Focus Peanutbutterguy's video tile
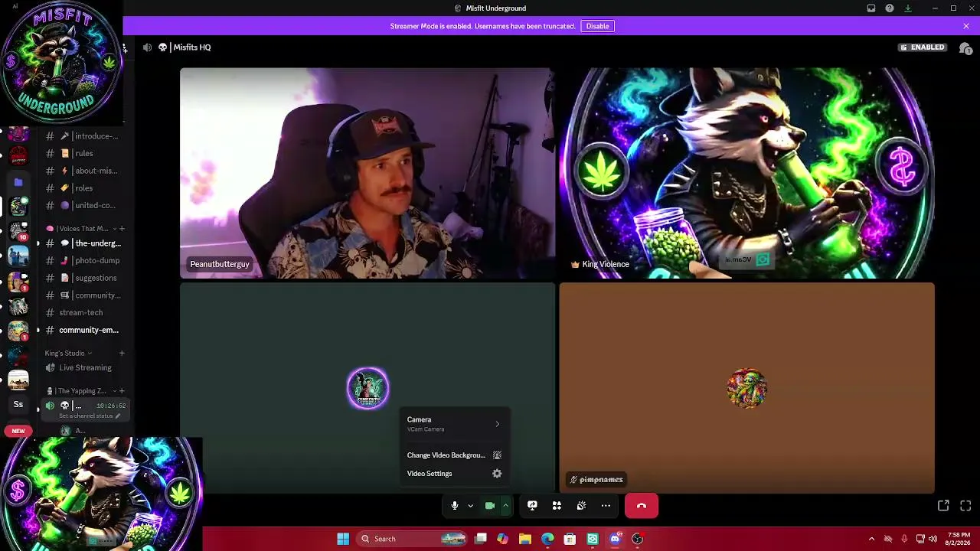The image size is (980, 551). pyautogui.click(x=367, y=173)
